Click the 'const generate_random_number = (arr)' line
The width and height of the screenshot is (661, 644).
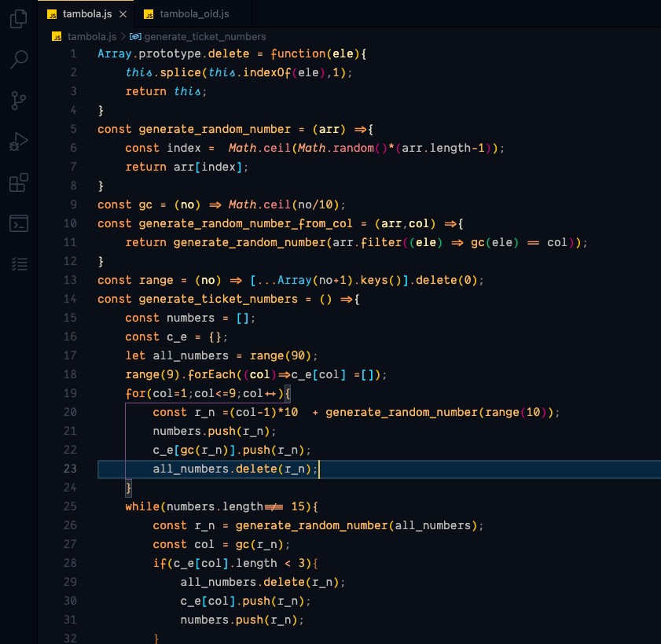click(236, 129)
